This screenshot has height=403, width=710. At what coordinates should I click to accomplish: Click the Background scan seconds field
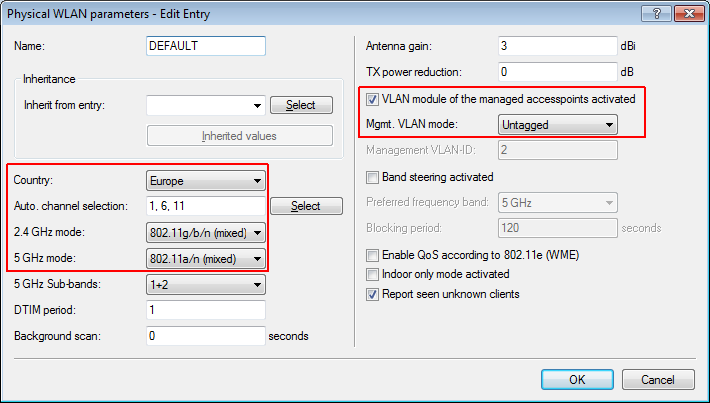pos(206,336)
